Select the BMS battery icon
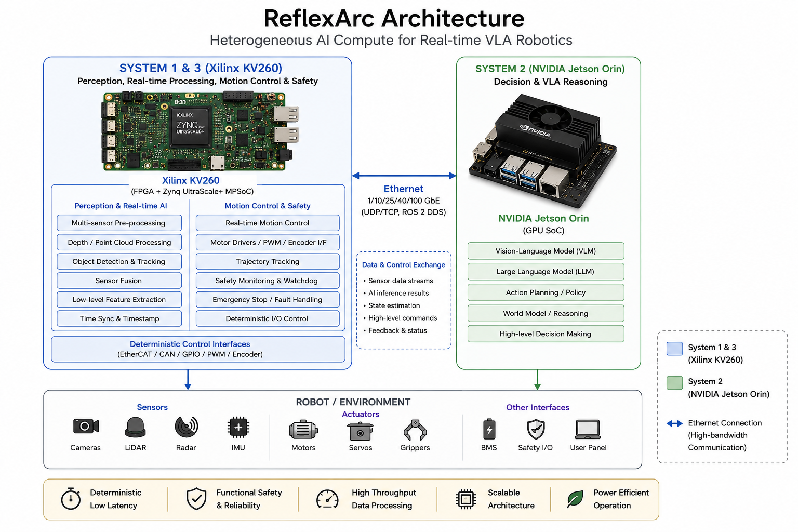 coord(489,430)
